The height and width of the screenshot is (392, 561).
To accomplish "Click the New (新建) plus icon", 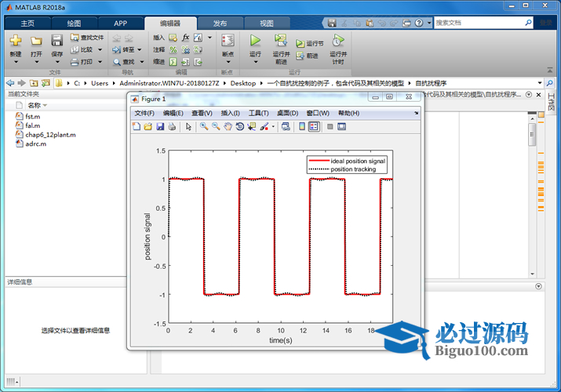I will 16,41.
